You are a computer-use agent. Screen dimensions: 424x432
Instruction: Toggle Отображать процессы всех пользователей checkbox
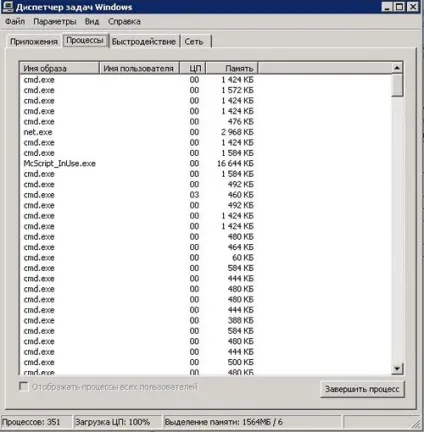(x=24, y=387)
